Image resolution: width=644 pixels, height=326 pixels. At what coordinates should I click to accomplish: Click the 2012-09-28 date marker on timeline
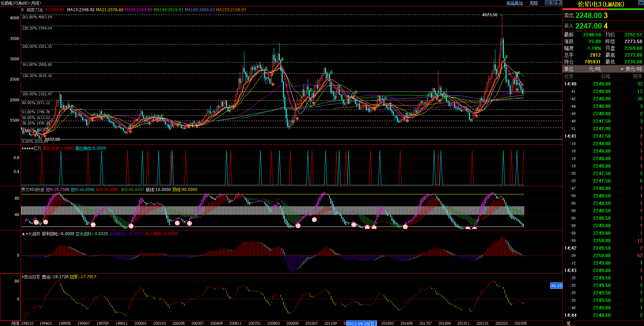click(x=361, y=324)
